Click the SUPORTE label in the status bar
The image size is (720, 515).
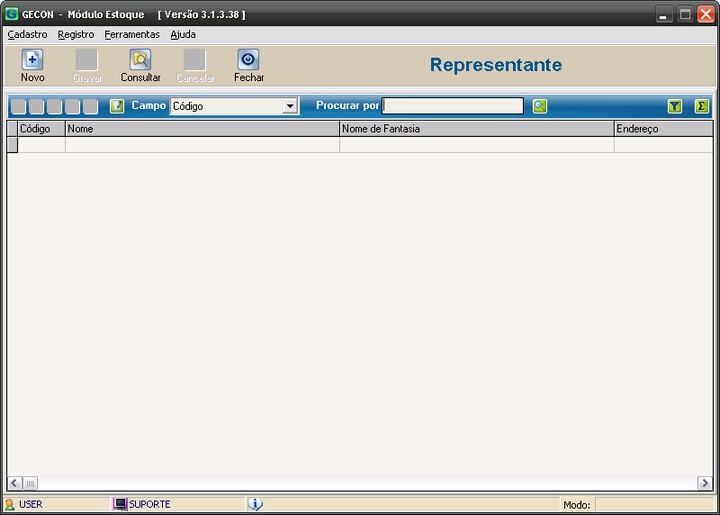click(150, 504)
